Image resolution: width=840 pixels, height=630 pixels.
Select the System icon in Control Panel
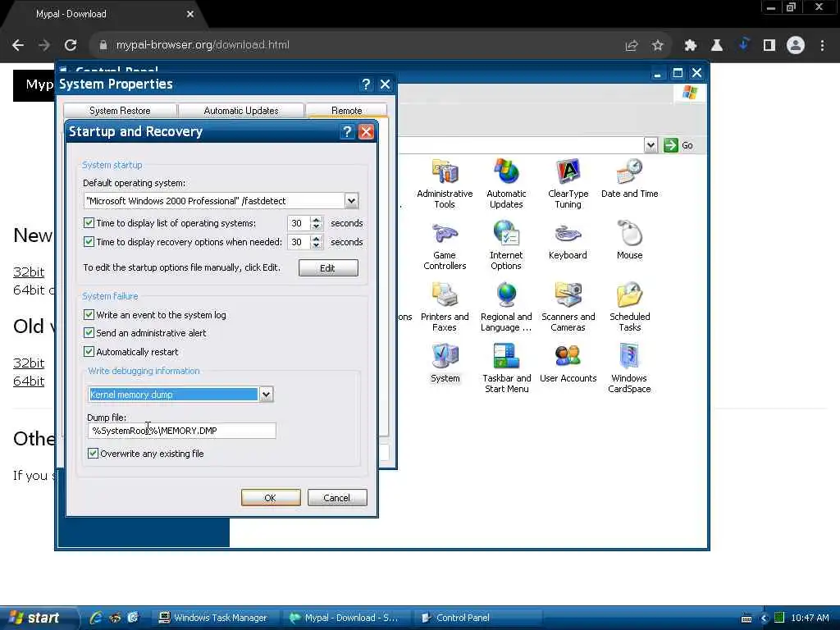[x=445, y=363]
